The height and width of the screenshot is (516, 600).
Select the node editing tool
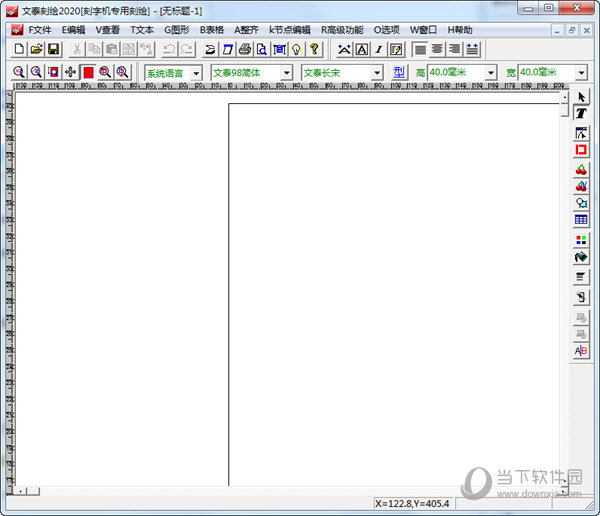[581, 134]
